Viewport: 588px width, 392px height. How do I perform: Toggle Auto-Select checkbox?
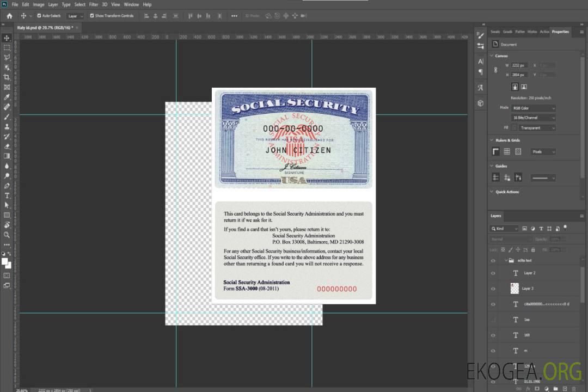click(39, 16)
